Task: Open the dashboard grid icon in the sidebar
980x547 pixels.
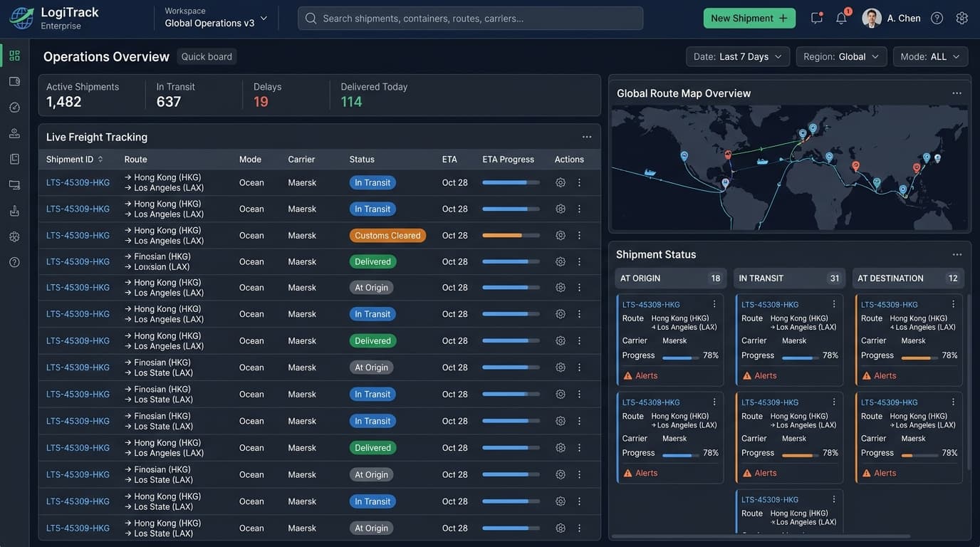Action: pyautogui.click(x=14, y=56)
